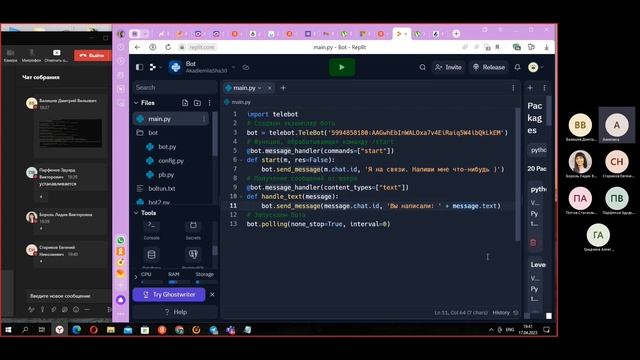This screenshot has width=640, height=360.
Task: Open editor pane three-dot menu
Action: [x=513, y=88]
